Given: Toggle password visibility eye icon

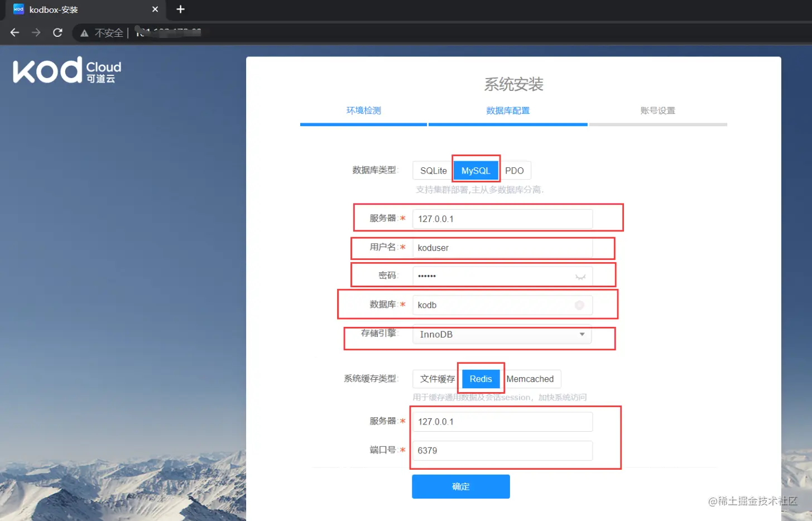Looking at the screenshot, I should tap(580, 277).
